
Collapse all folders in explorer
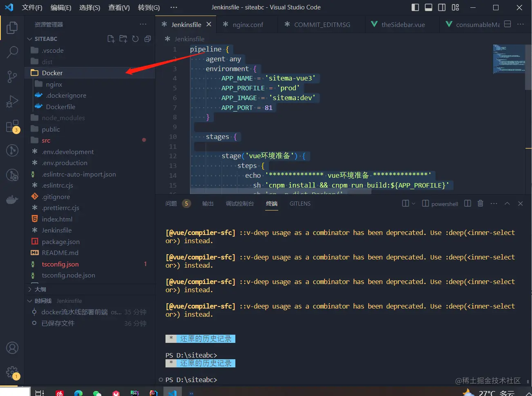coord(148,39)
